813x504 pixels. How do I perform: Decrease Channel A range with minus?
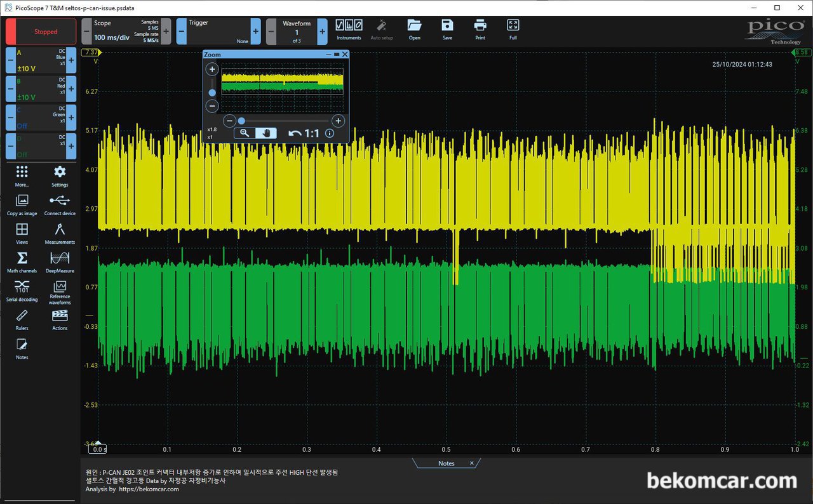(x=11, y=61)
